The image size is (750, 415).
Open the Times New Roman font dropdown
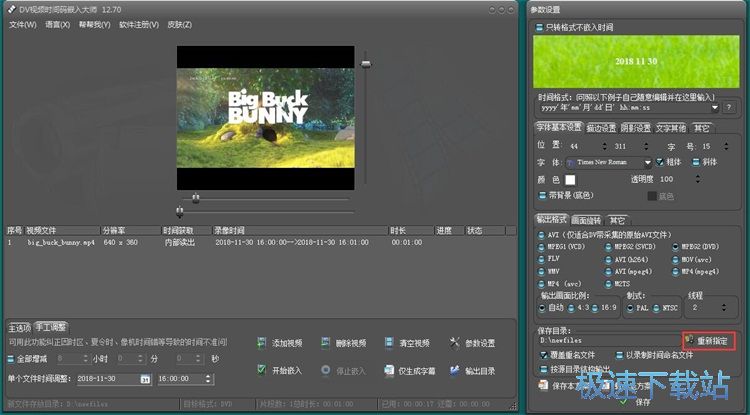pos(648,163)
